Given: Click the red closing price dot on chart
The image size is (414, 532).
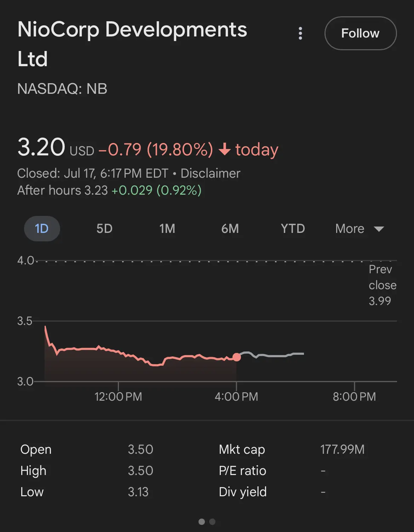Looking at the screenshot, I should pos(237,357).
